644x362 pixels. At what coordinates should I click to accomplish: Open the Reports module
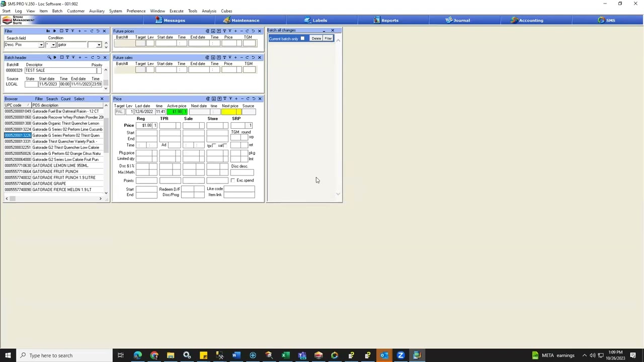(386, 20)
